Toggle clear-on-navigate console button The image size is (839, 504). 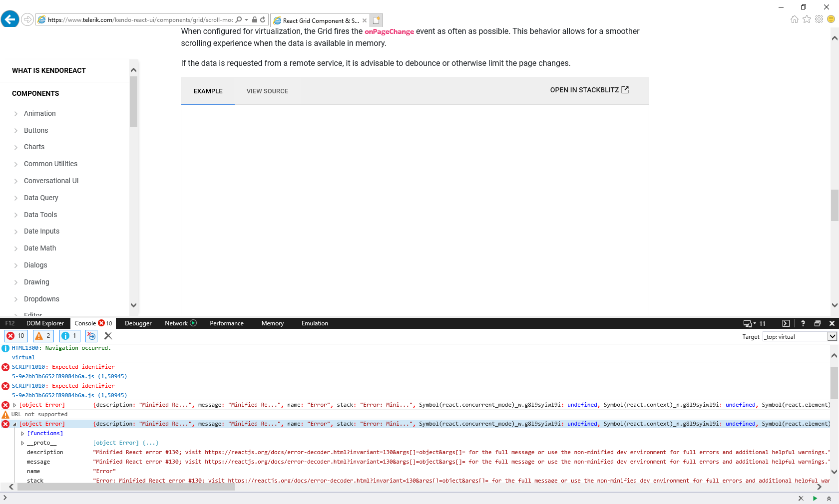pyautogui.click(x=91, y=336)
